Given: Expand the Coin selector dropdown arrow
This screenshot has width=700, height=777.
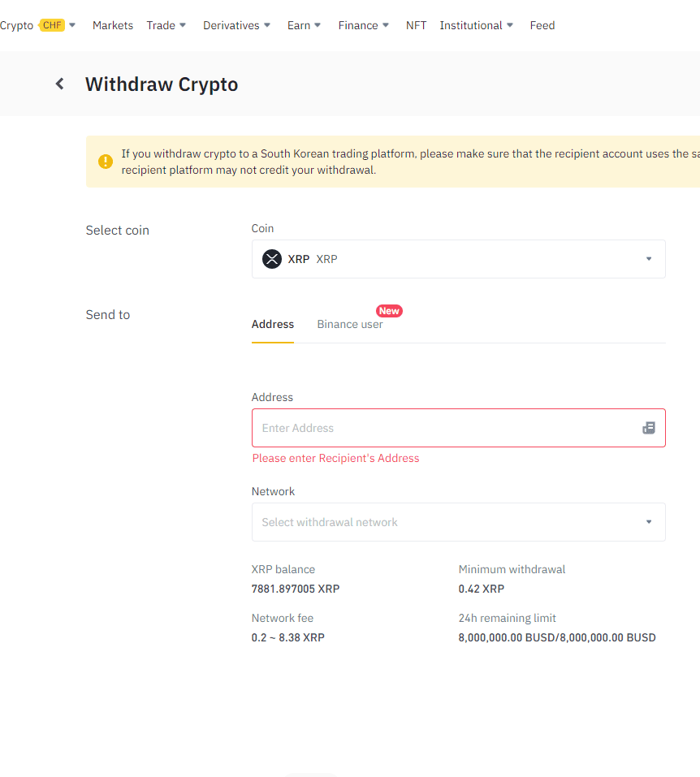Looking at the screenshot, I should tap(649, 259).
